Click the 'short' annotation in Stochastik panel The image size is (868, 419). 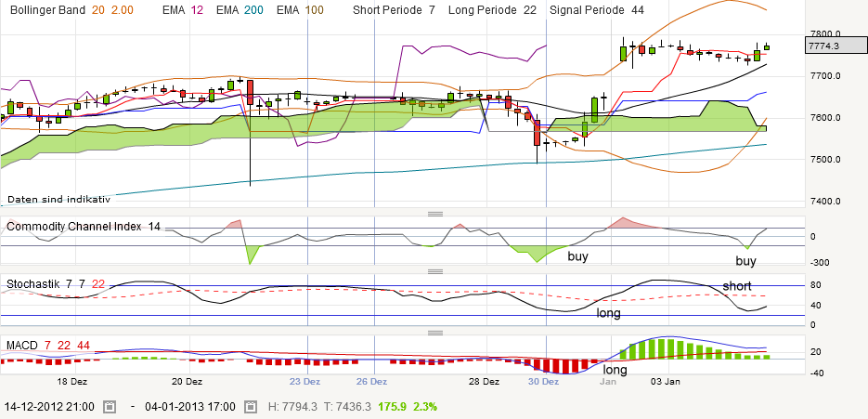(737, 286)
